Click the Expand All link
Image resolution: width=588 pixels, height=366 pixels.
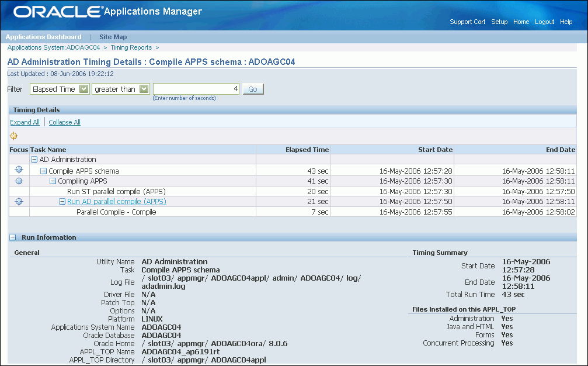click(25, 122)
